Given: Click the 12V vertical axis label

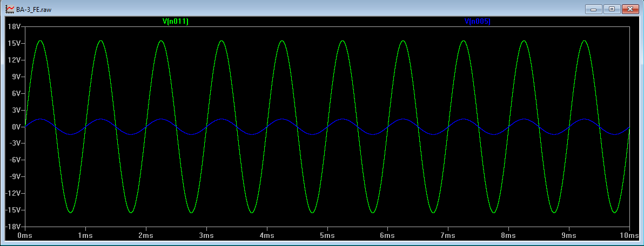Looking at the screenshot, I should (x=14, y=60).
